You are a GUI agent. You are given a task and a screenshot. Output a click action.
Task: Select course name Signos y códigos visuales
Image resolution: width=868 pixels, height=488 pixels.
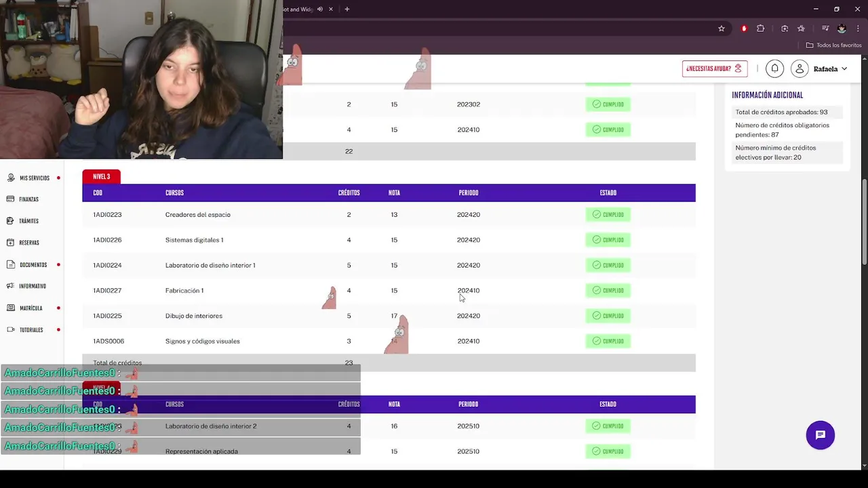pyautogui.click(x=203, y=342)
